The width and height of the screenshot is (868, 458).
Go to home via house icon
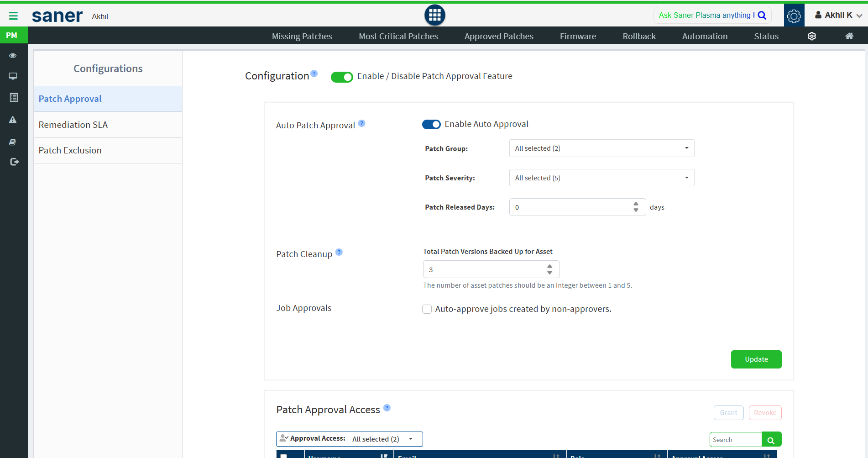coord(849,36)
